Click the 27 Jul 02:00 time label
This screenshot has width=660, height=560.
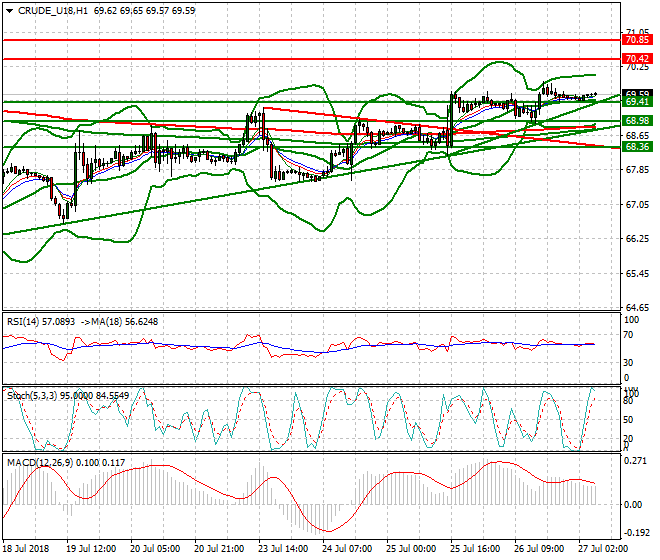(603, 549)
